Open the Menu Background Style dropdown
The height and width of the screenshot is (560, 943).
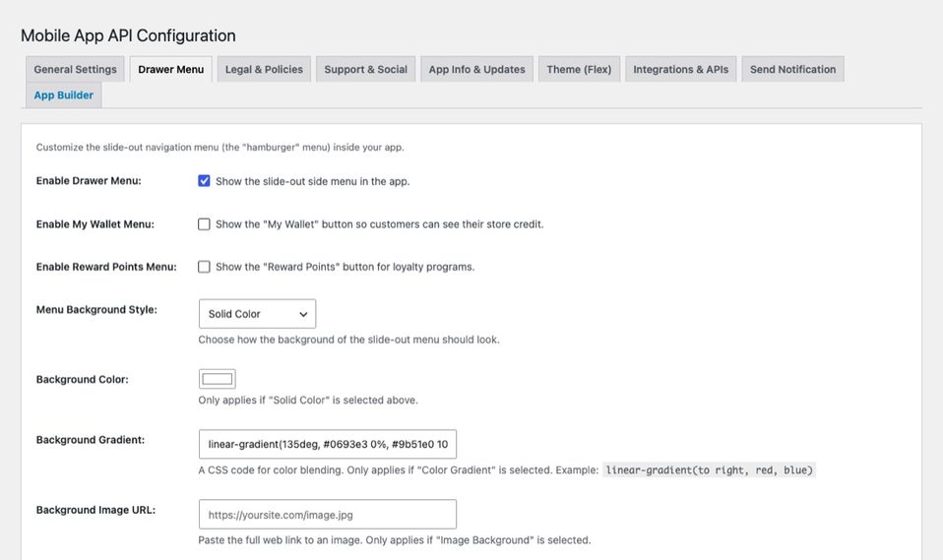(257, 314)
